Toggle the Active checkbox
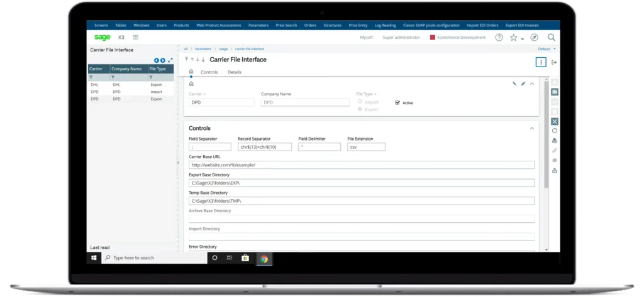Screen dimensions: 644x297 397,102
